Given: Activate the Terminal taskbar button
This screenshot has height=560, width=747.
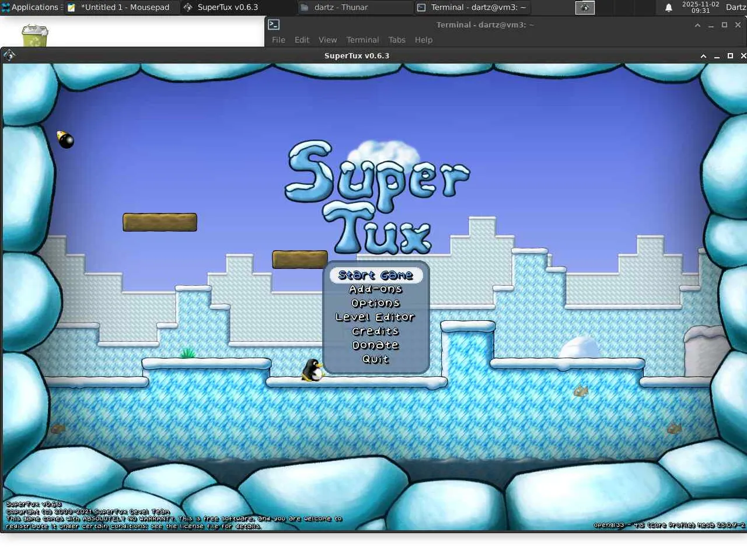Looking at the screenshot, I should [472, 7].
